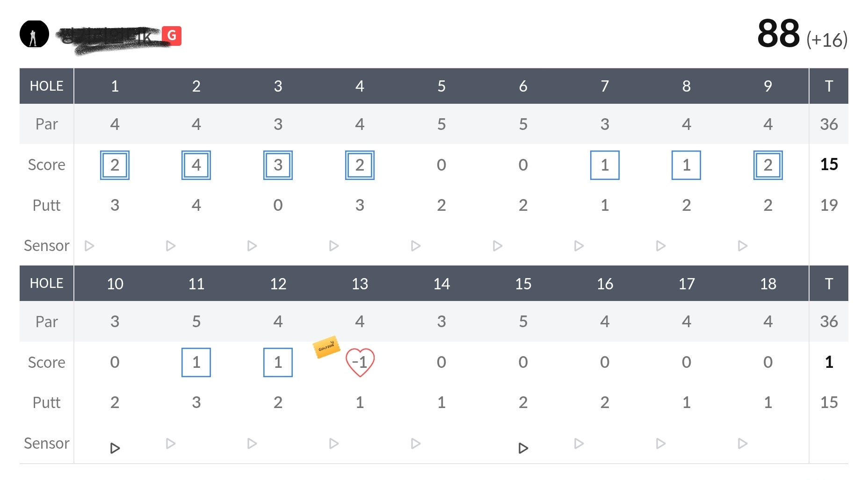The width and height of the screenshot is (868, 480).
Task: Click the hole 2 score of 4
Action: (x=196, y=165)
